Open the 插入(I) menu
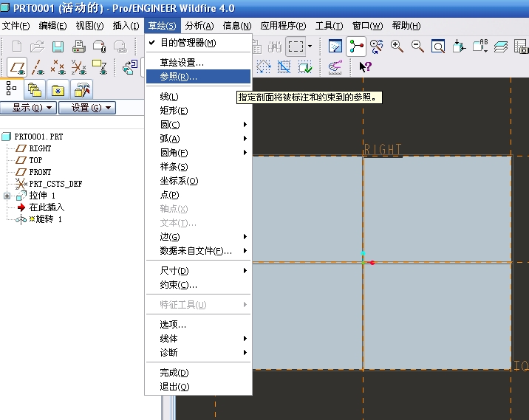529x420 pixels. point(126,26)
